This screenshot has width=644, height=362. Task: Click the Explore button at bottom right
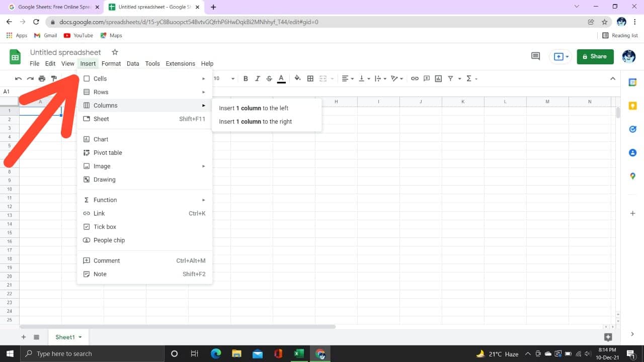click(608, 337)
